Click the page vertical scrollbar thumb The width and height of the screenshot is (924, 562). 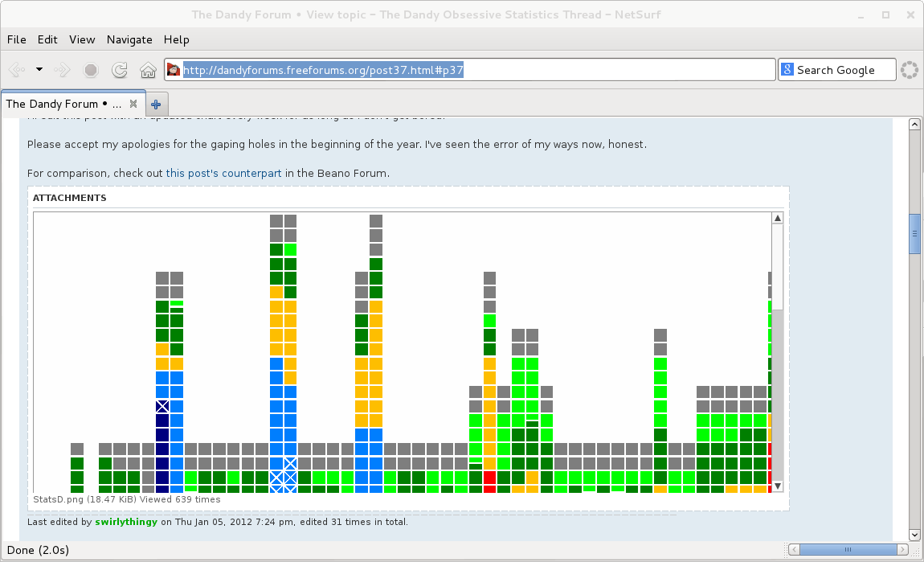tap(914, 234)
